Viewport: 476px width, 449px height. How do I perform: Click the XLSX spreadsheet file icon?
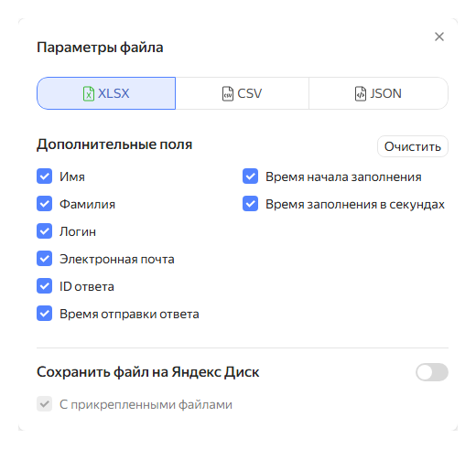point(89,93)
